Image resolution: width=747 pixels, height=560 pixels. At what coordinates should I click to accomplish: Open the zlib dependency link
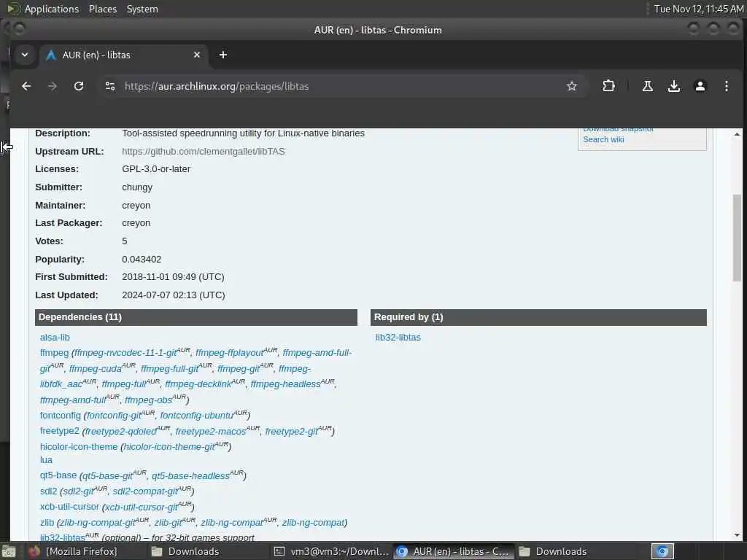click(47, 522)
